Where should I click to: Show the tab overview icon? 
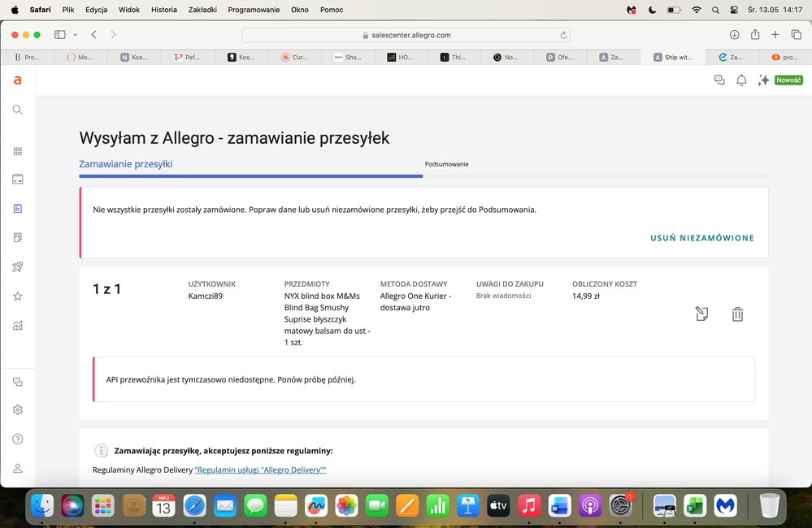796,35
